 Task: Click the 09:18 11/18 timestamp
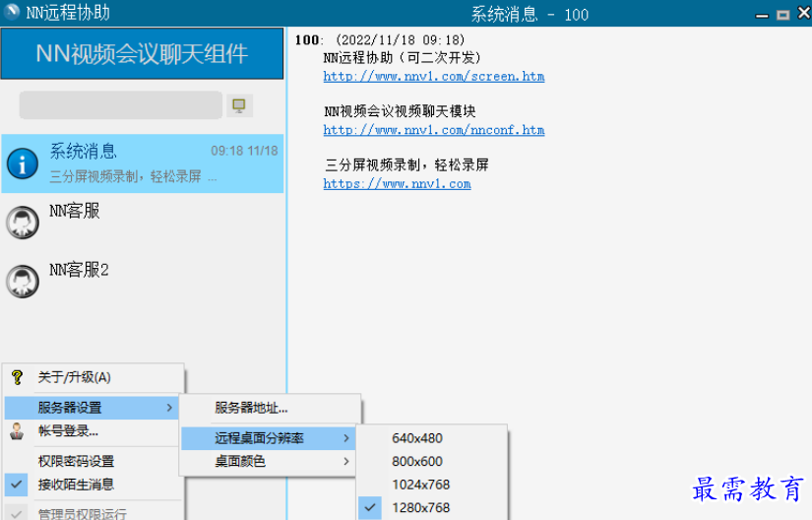click(244, 151)
